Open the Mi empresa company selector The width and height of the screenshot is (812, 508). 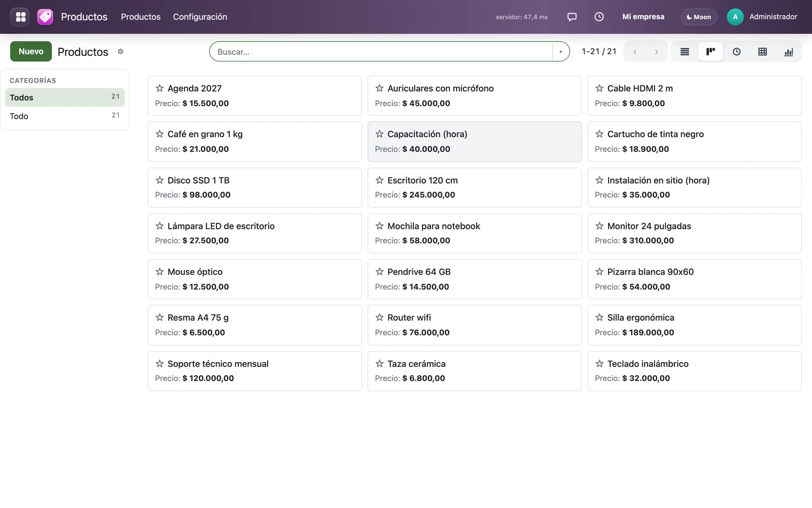[643, 17]
